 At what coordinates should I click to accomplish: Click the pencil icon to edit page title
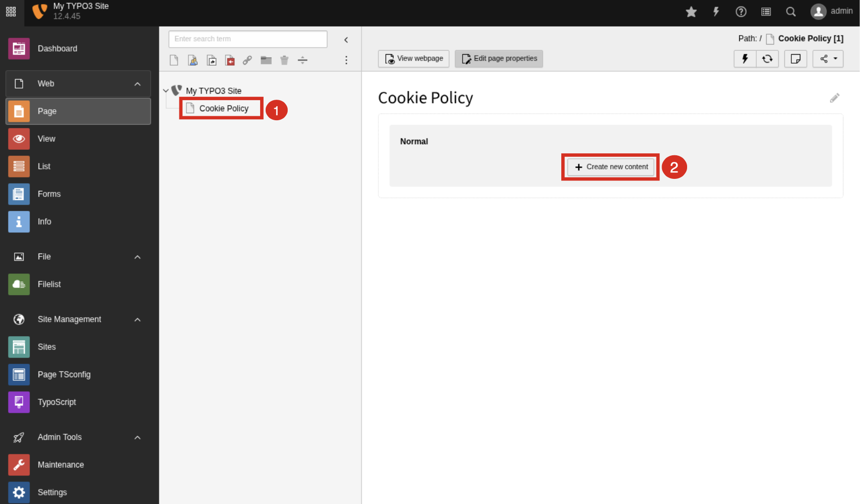[x=834, y=98]
